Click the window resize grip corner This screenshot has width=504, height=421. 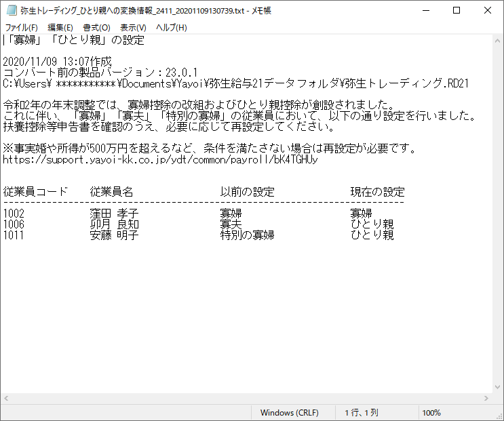[499, 416]
